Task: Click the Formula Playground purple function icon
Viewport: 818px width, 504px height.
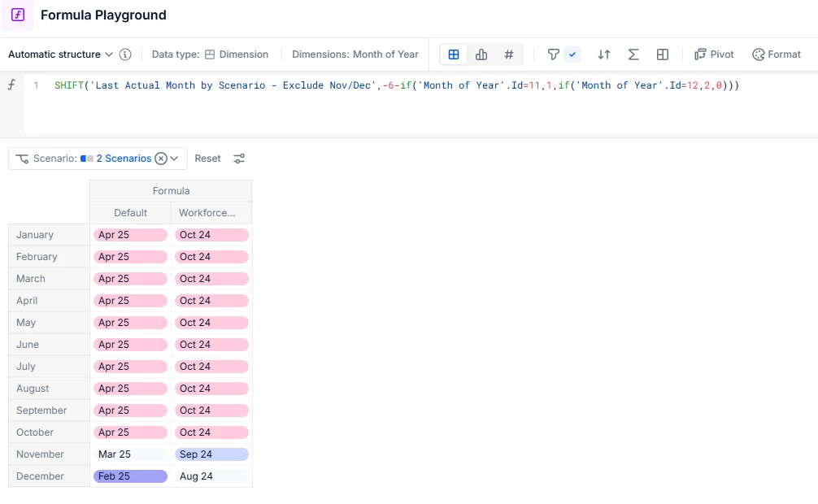Action: 18,15
